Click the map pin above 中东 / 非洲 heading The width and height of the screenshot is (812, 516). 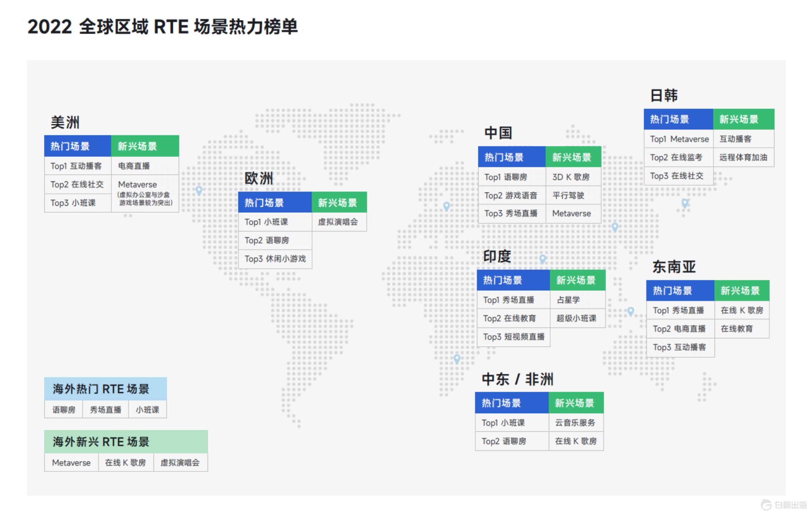coord(457,358)
